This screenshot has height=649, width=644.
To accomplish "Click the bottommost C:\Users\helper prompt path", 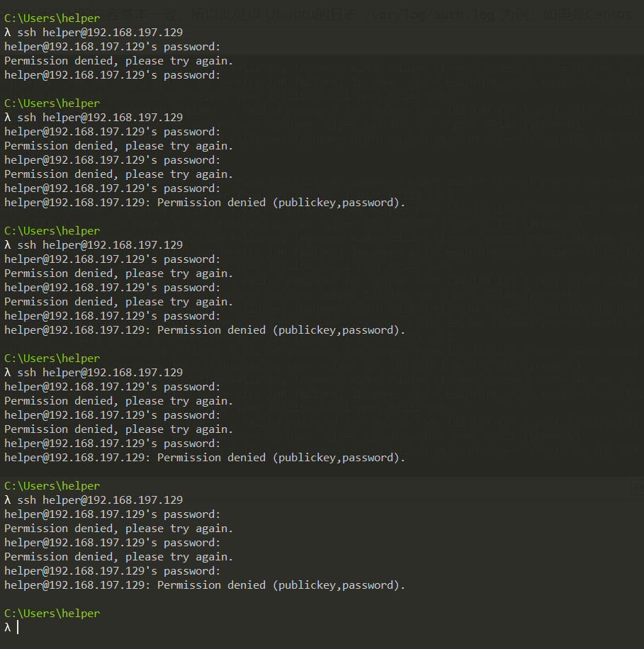I will point(52,614).
